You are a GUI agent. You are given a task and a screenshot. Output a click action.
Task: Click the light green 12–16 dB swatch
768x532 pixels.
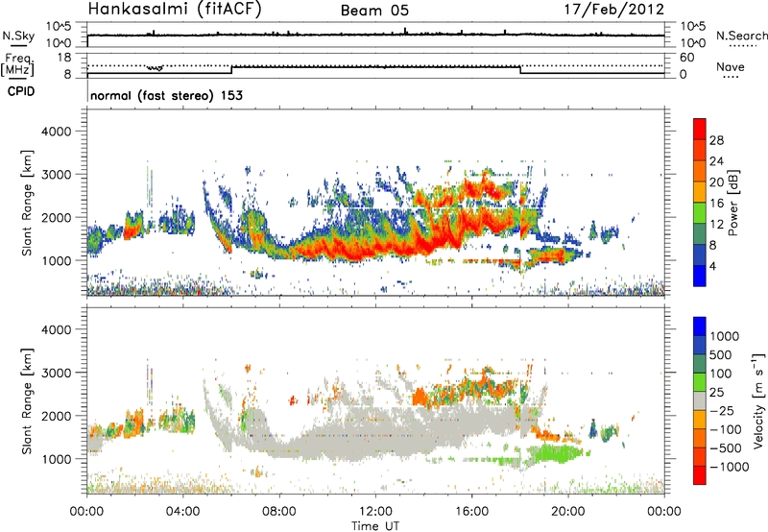[x=700, y=213]
